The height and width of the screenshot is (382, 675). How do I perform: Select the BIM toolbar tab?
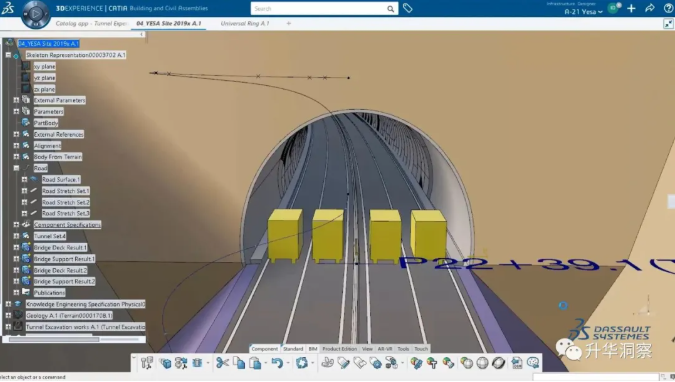[313, 349]
